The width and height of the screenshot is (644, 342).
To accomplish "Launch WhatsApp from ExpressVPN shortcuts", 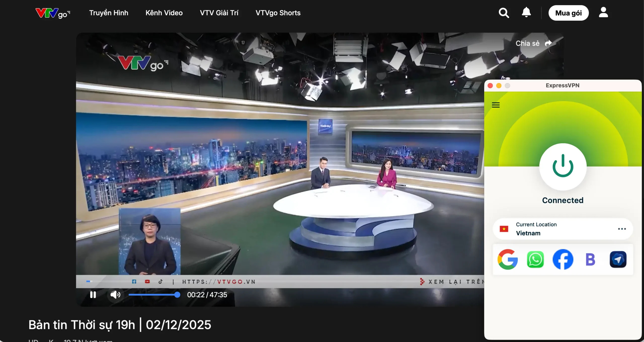I will [536, 259].
